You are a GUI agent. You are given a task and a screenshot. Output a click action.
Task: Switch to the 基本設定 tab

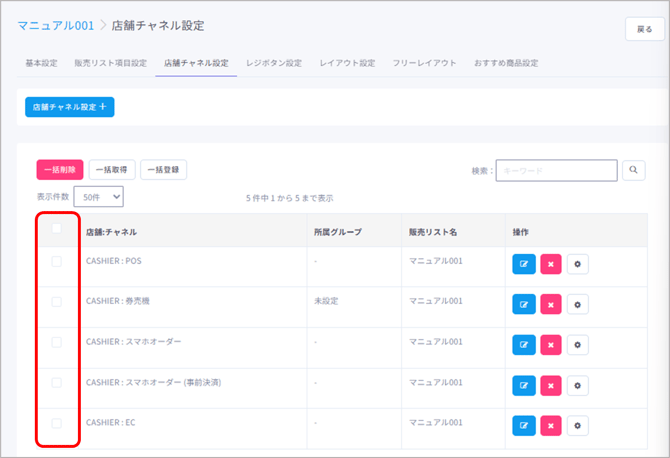point(41,63)
